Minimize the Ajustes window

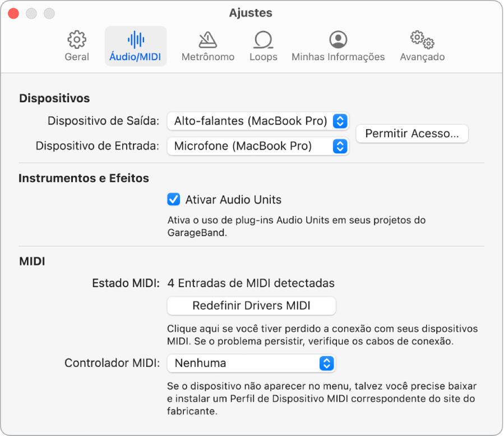(x=31, y=12)
